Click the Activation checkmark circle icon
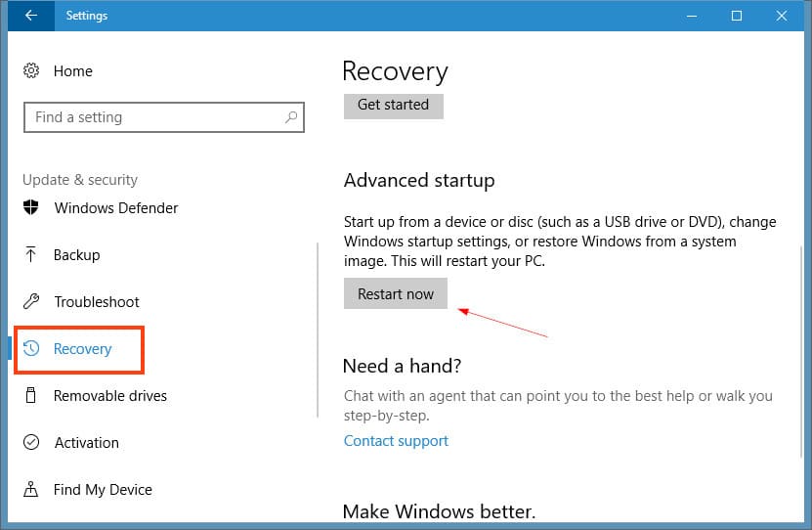 point(31,443)
